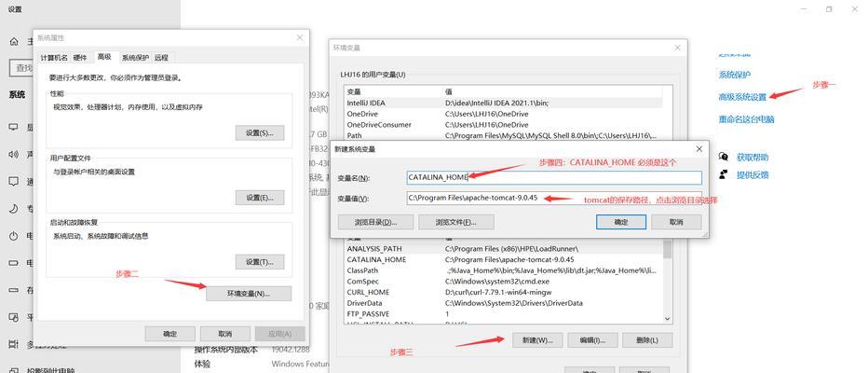The image size is (868, 373).
Task: Click system variables list scrollbar down arrow
Action: pyautogui.click(x=667, y=319)
